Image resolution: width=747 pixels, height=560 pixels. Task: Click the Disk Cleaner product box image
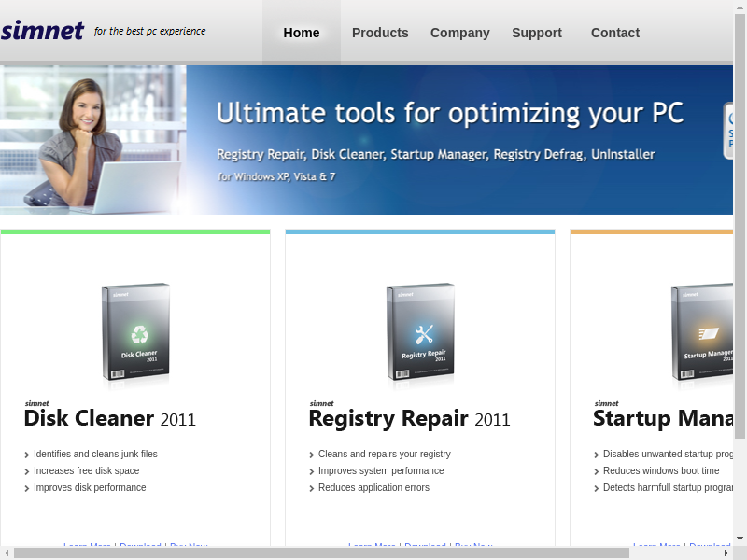tap(136, 334)
